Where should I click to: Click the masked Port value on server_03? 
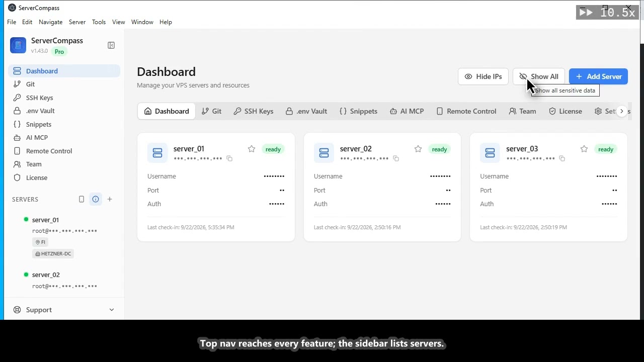click(x=614, y=190)
